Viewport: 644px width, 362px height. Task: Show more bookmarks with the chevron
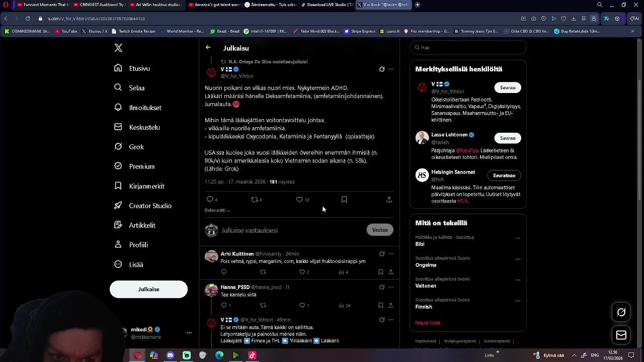[632, 31]
